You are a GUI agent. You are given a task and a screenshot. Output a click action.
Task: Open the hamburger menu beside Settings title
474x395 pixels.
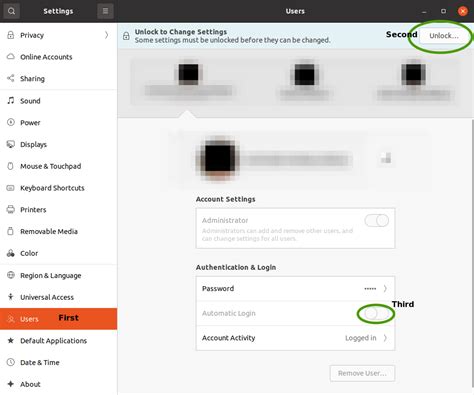pyautogui.click(x=105, y=11)
